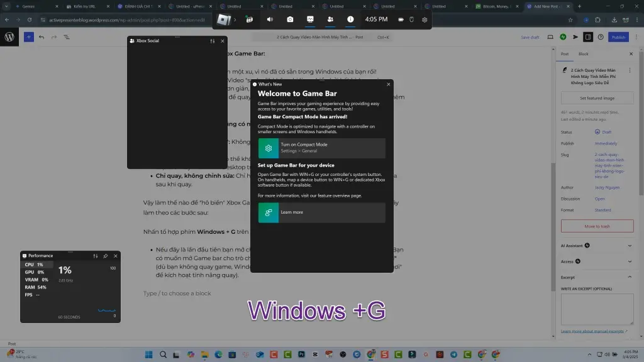Collapse the Excerpt section
The width and height of the screenshot is (644, 362).
click(x=596, y=277)
